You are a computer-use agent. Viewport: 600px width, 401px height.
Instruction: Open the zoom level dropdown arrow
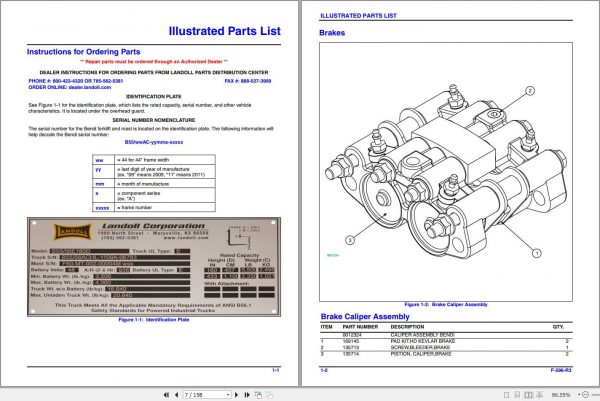579,394
